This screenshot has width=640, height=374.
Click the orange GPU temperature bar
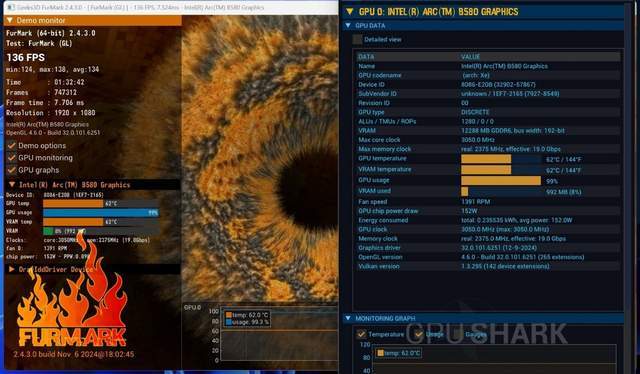(x=73, y=203)
